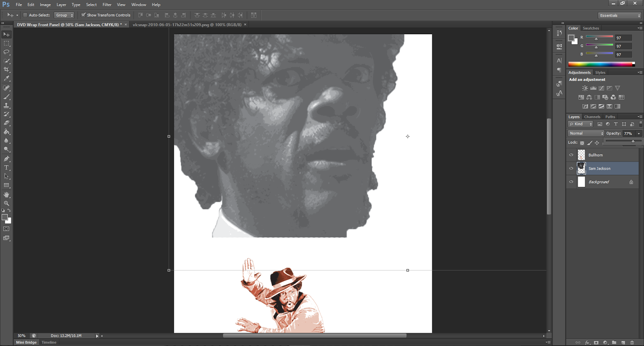This screenshot has height=346, width=644.
Task: Click the foreground color swatch in toolbar
Action: 5,218
